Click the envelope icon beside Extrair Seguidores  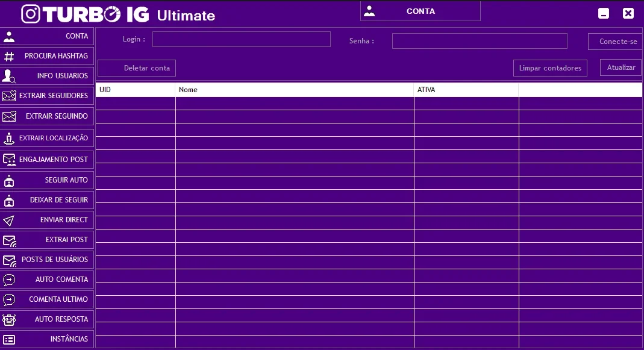(9, 96)
